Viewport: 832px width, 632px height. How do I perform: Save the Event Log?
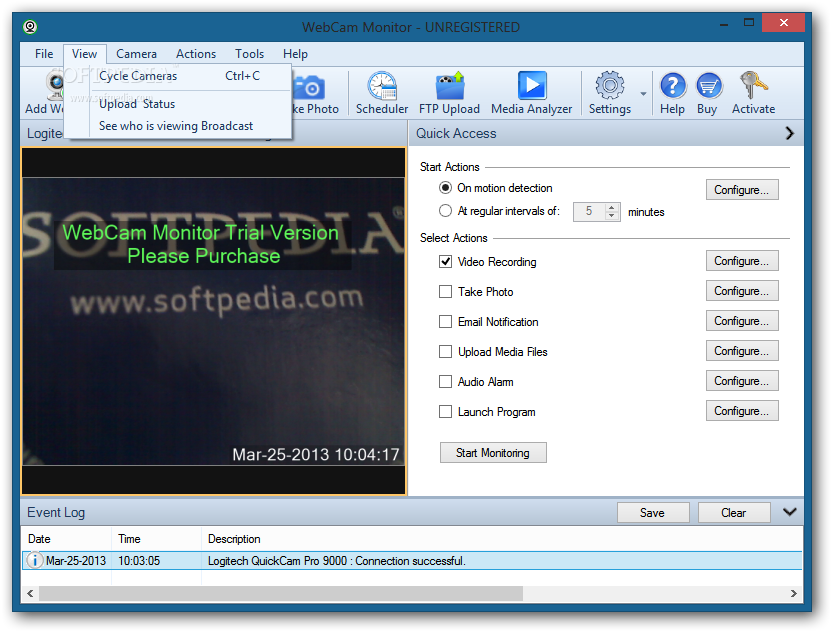[653, 513]
